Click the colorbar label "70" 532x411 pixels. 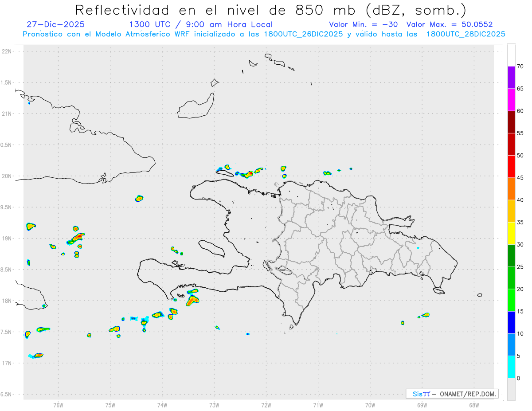pyautogui.click(x=520, y=67)
